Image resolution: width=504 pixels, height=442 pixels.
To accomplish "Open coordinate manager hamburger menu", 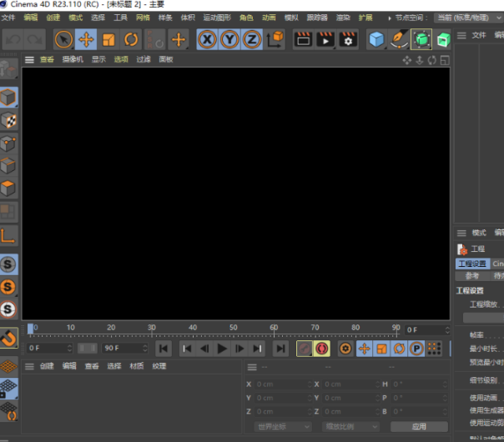I will 252,367.
